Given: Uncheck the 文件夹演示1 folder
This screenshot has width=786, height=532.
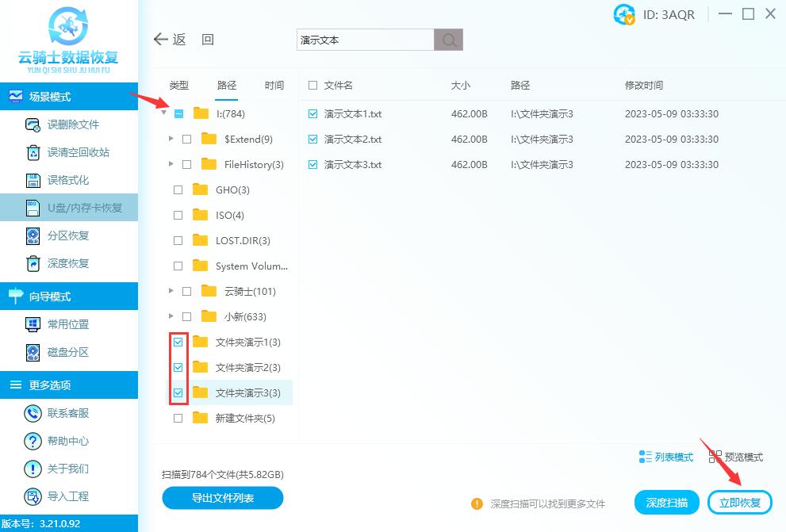Looking at the screenshot, I should point(178,342).
